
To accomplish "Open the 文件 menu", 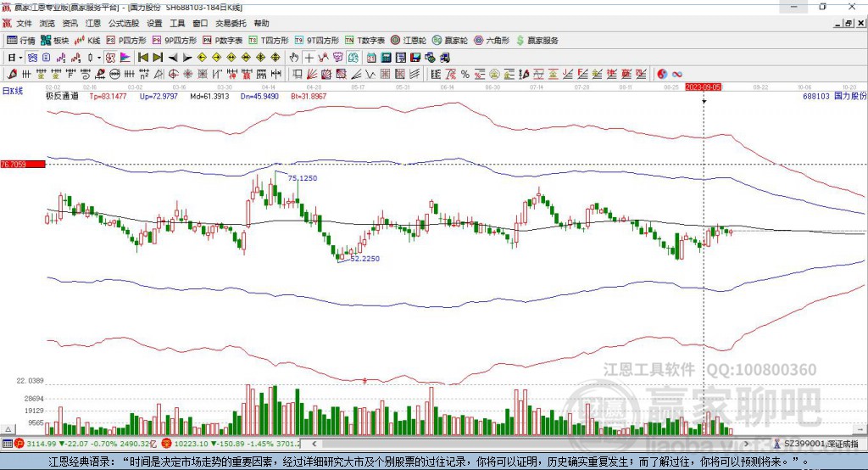I will [x=24, y=23].
